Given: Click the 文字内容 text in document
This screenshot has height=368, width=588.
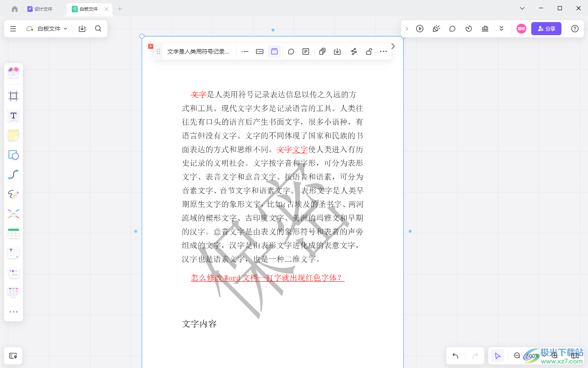Looking at the screenshot, I should [x=199, y=324].
